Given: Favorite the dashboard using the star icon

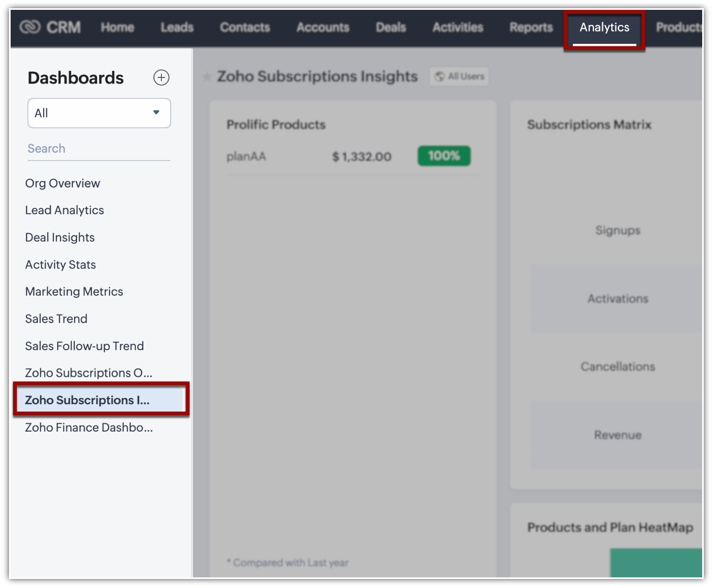Looking at the screenshot, I should pos(207,77).
